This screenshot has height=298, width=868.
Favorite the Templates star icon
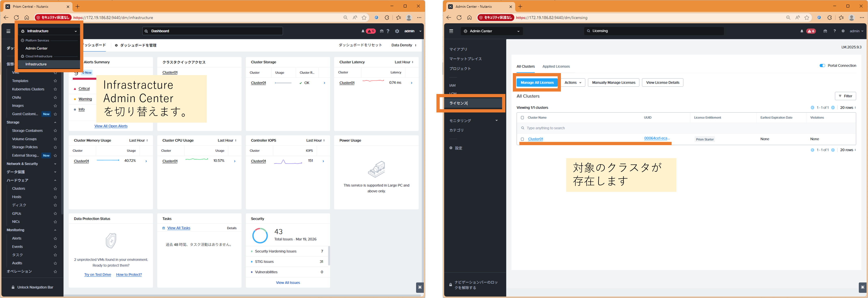[55, 81]
